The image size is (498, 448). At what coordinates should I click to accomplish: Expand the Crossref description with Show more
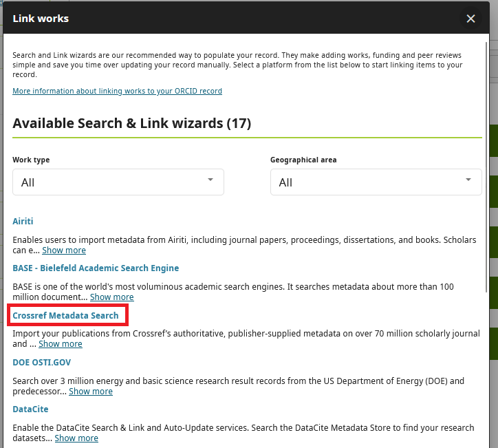(60, 344)
